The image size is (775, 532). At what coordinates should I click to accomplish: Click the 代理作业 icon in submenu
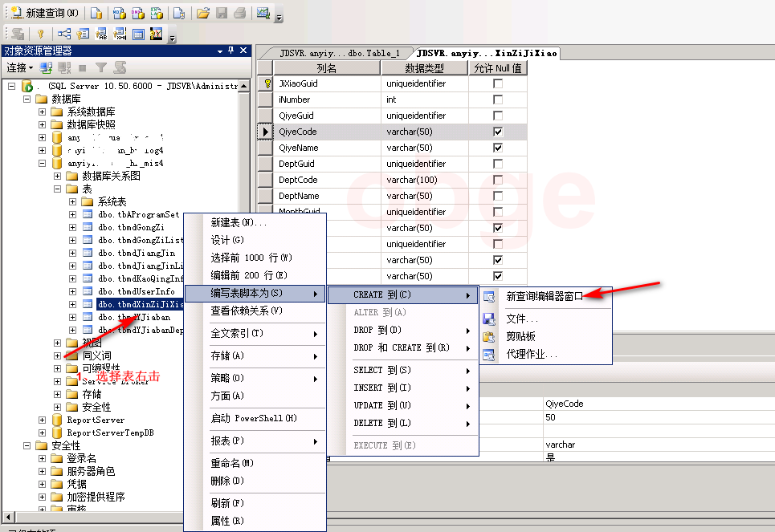pyautogui.click(x=489, y=355)
